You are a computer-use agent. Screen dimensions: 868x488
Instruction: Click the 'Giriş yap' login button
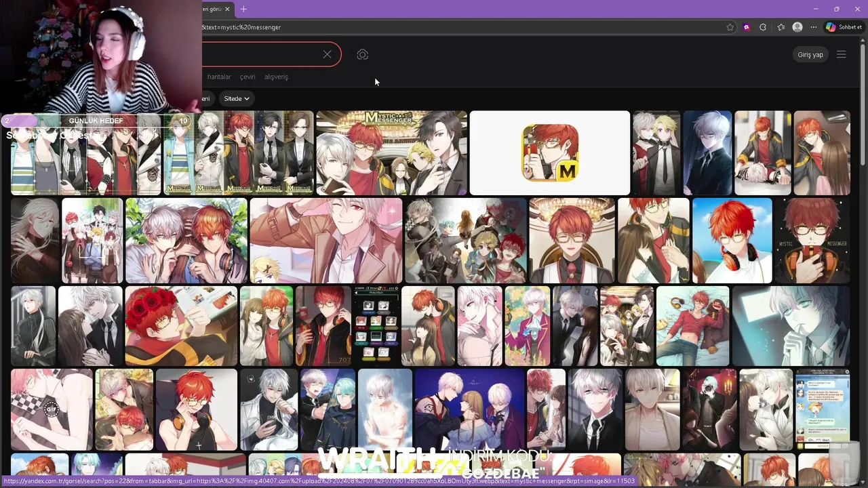810,54
